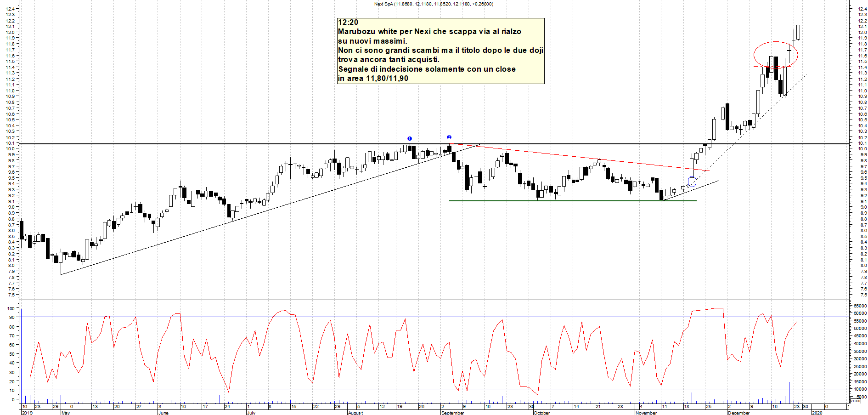Click the "2020" year label on the time axis

[x=817, y=413]
